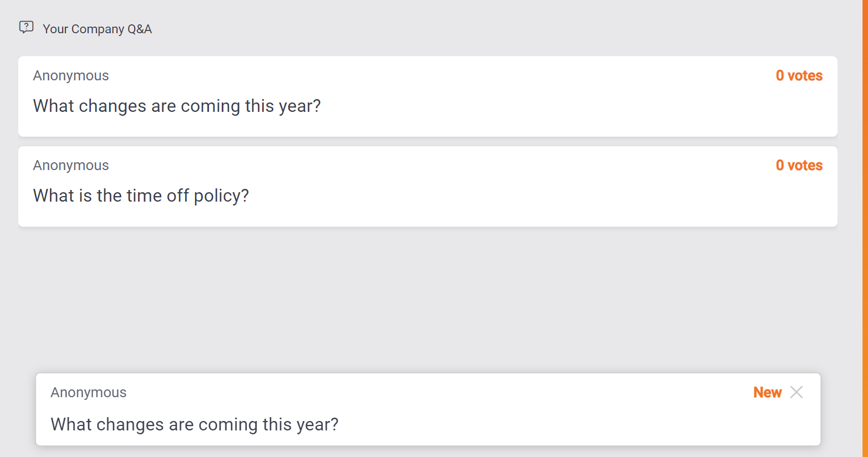Click "0 votes" on the changes question card
Viewport: 868px width, 457px height.
point(799,76)
